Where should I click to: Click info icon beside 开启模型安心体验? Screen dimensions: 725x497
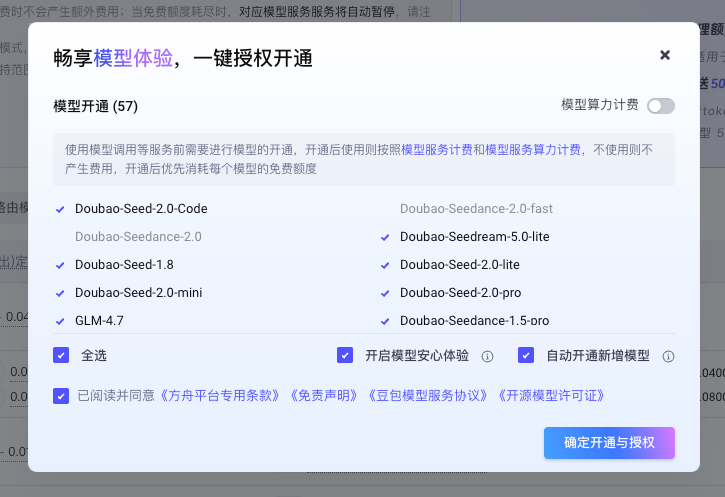(x=487, y=356)
